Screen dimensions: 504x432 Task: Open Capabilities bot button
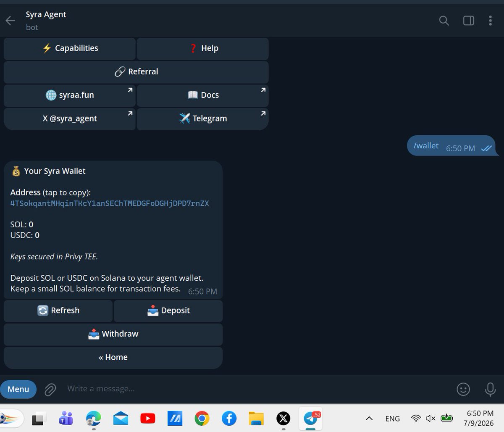(70, 48)
